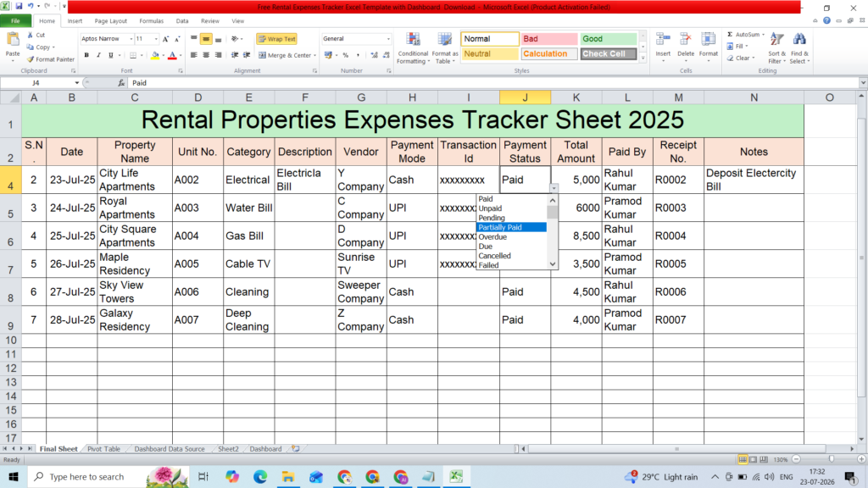This screenshot has height=488, width=868.
Task: Open the Conditional Formatting menu
Action: [413, 48]
